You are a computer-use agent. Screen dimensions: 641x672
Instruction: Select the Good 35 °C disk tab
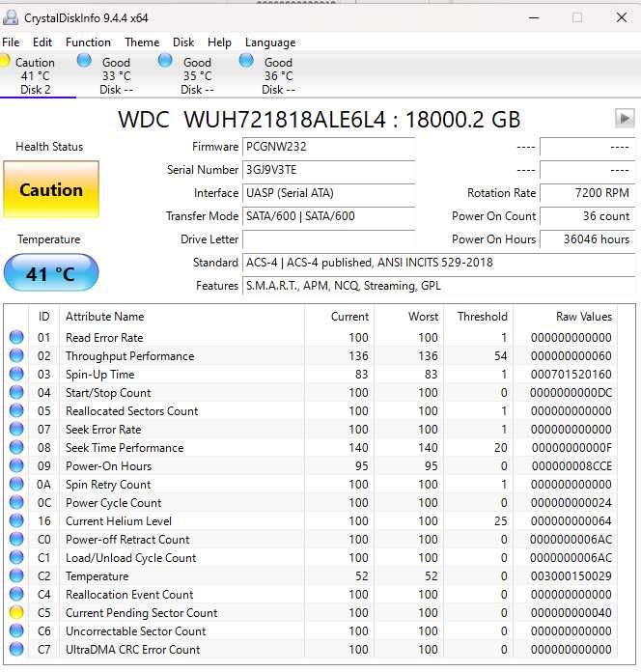[x=197, y=75]
